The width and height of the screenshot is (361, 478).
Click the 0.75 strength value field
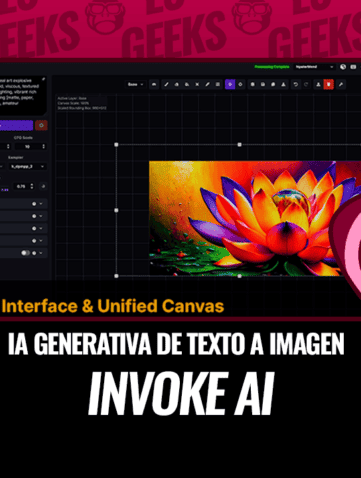(21, 186)
